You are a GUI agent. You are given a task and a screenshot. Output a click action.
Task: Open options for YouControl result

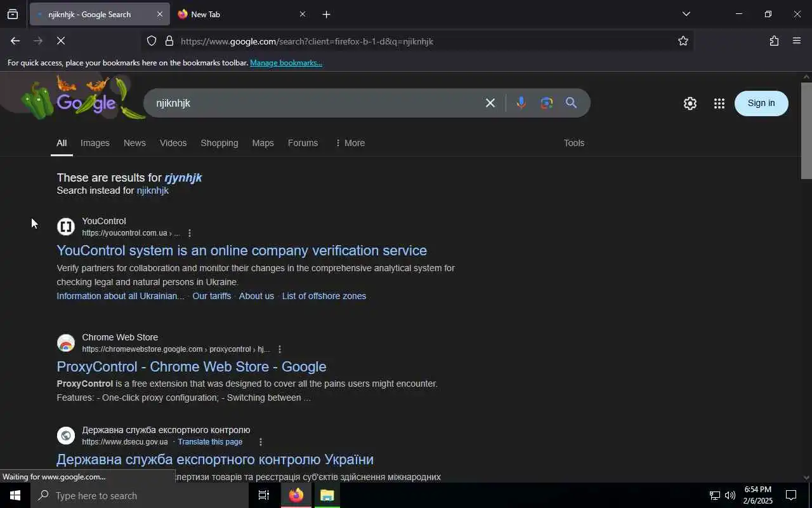(x=190, y=233)
